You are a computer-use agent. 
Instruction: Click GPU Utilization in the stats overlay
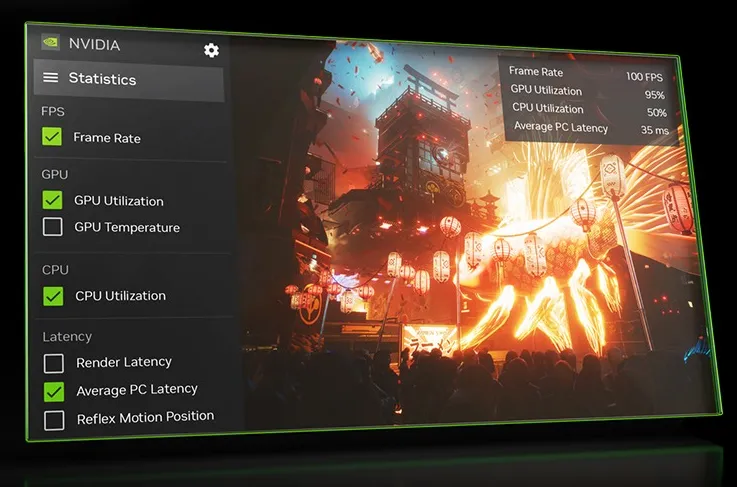[x=546, y=90]
